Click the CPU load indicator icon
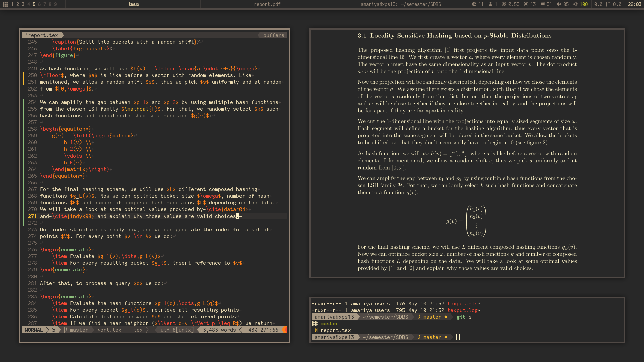Viewport: 644px width, 362px height. pyautogui.click(x=504, y=4)
